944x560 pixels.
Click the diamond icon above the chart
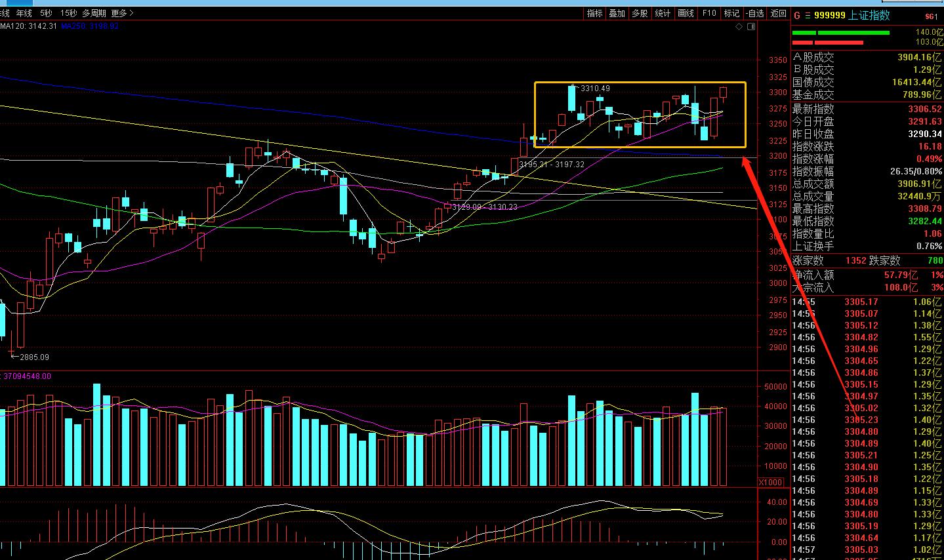(x=739, y=27)
